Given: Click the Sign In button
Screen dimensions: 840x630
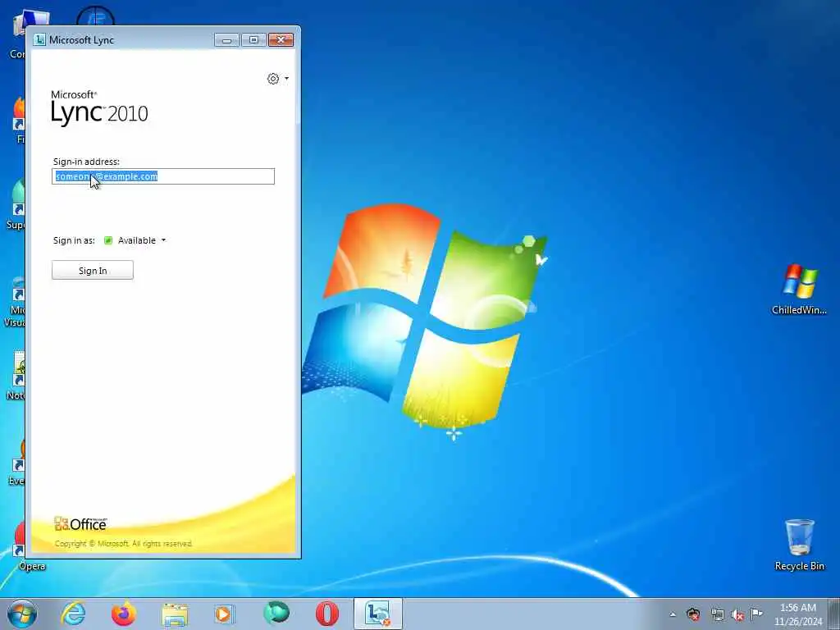Looking at the screenshot, I should (x=92, y=270).
